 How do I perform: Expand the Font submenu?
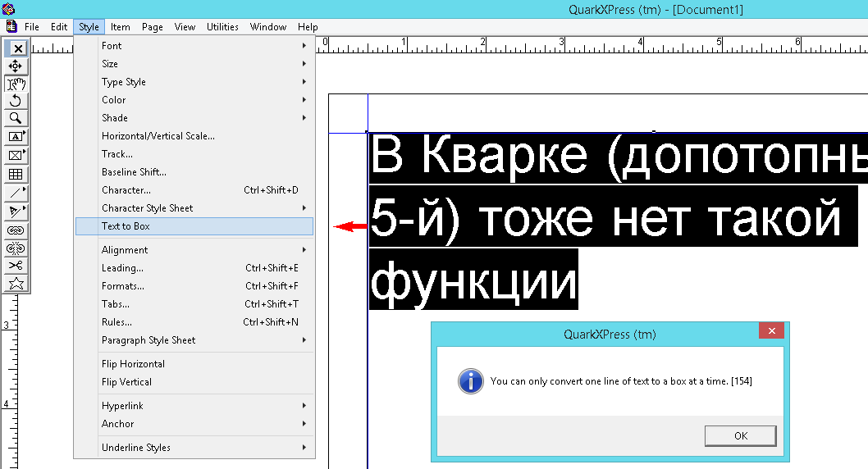pos(194,46)
